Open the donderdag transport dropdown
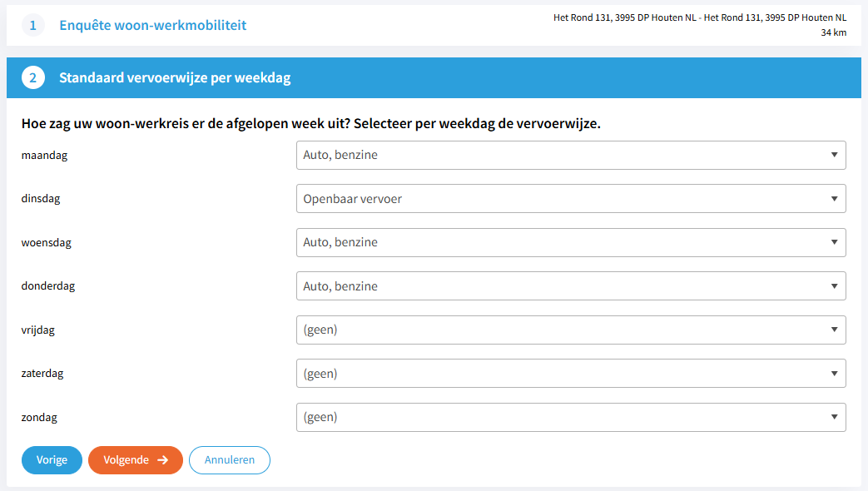The height and width of the screenshot is (491, 868). pyautogui.click(x=571, y=286)
